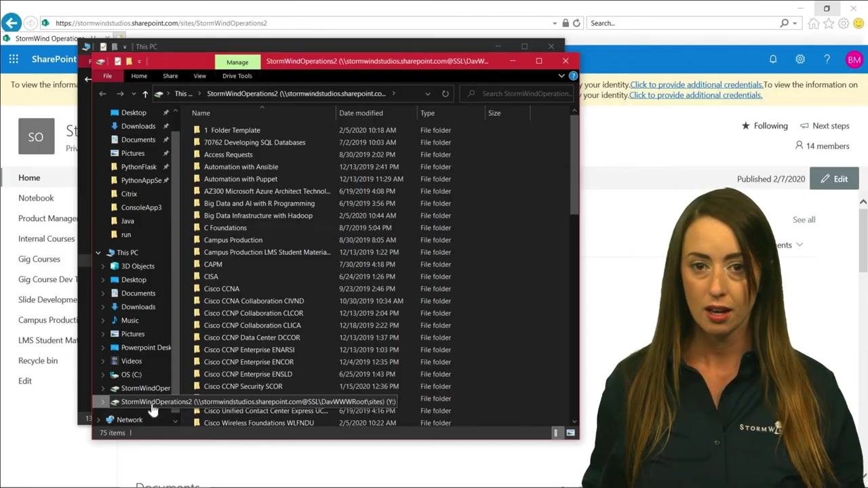Click the Explorer back navigation arrow
Image resolution: width=868 pixels, height=488 pixels.
(x=103, y=94)
